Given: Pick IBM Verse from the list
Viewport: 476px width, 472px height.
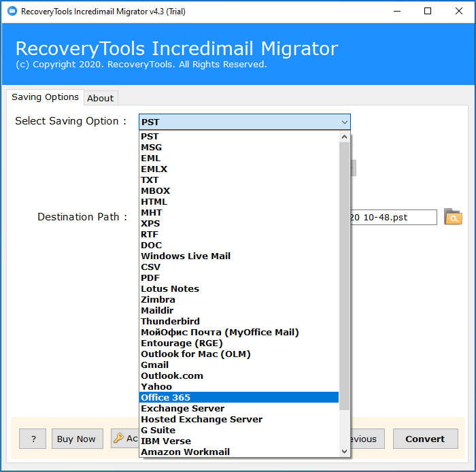Looking at the screenshot, I should pyautogui.click(x=239, y=441).
